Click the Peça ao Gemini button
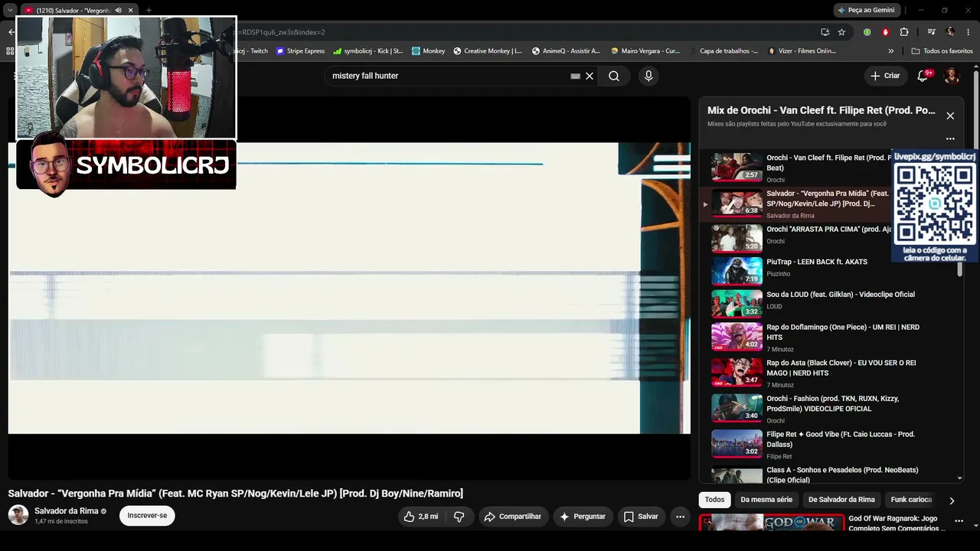The image size is (980, 551). 867,10
